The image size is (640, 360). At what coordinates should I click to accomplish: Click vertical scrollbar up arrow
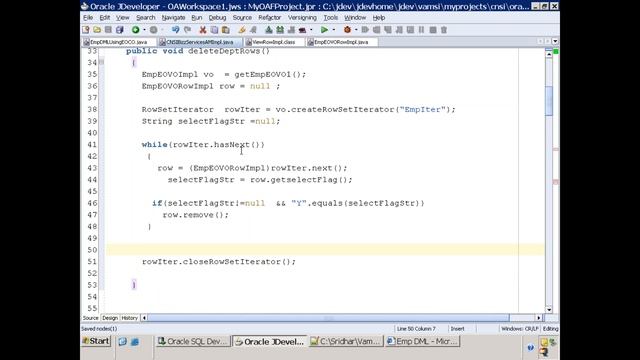549,53
